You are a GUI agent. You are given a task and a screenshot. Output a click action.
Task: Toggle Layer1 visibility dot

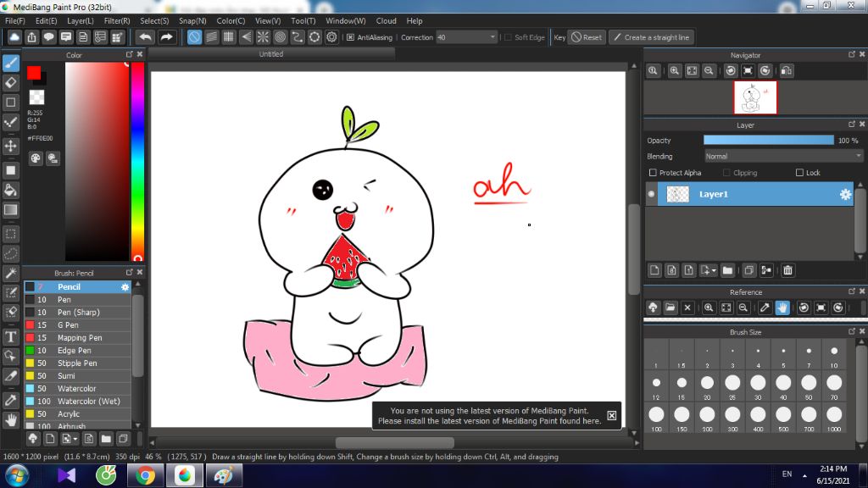651,194
